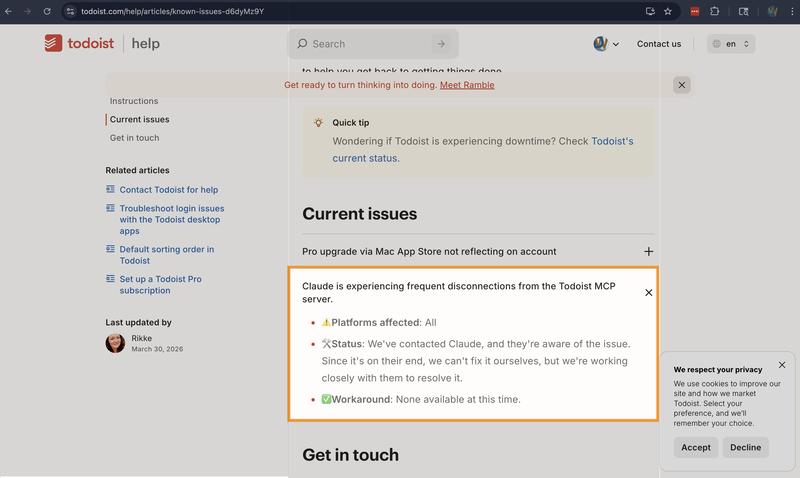Submit the search with the arrow icon
The width and height of the screenshot is (800, 478).
(x=441, y=44)
